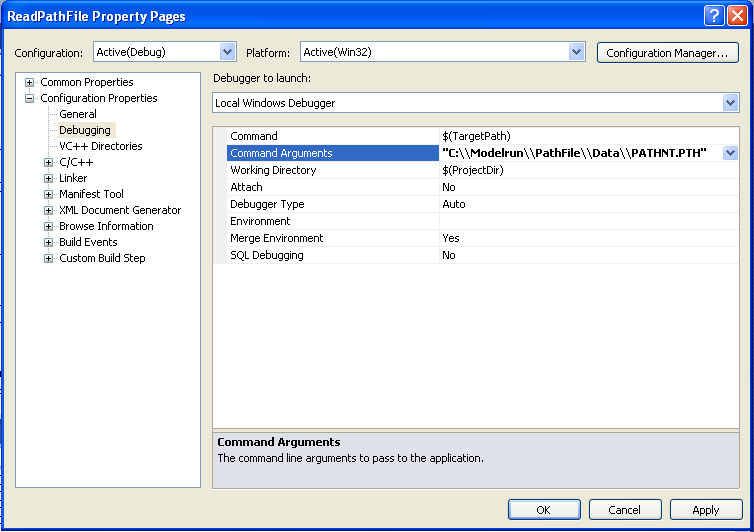754x532 pixels.
Task: Expand the Custom Build Step node
Action: tap(48, 258)
